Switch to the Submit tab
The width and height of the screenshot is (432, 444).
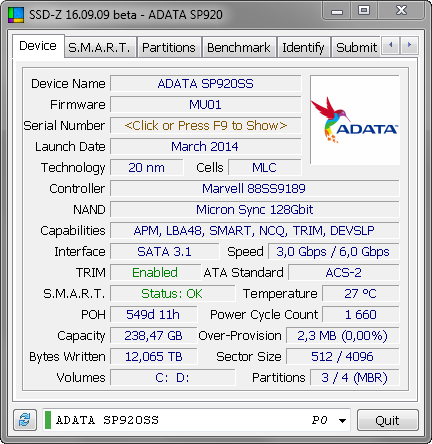[356, 47]
